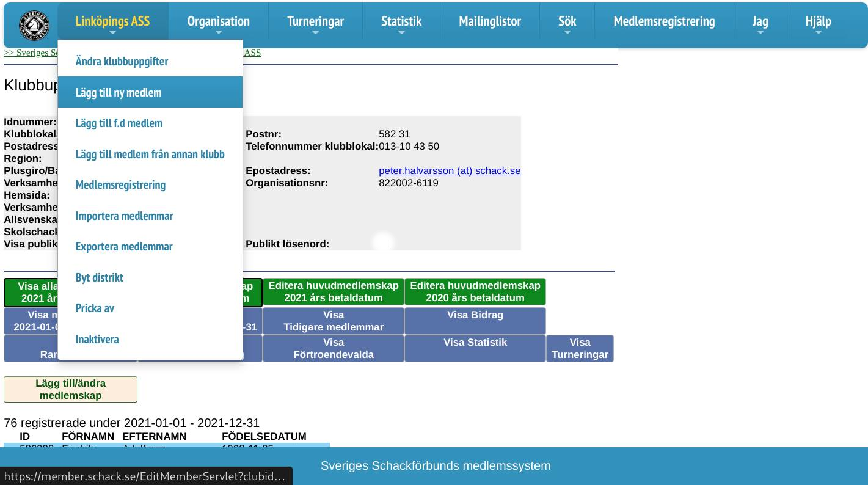868x485 pixels.
Task: Click the ID column header
Action: (x=24, y=436)
